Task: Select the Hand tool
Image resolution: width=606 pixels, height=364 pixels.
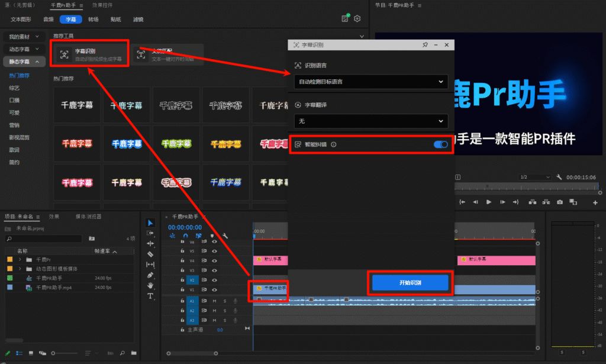Action: point(150,285)
